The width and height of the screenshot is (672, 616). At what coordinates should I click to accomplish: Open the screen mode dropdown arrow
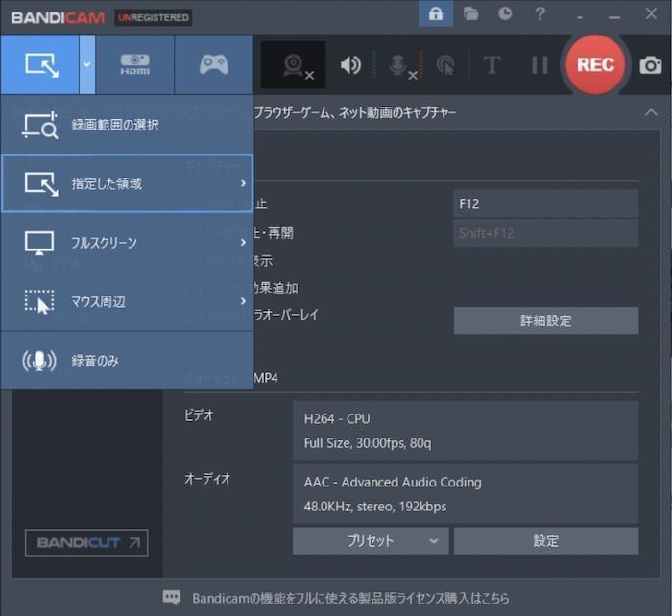coord(87,64)
